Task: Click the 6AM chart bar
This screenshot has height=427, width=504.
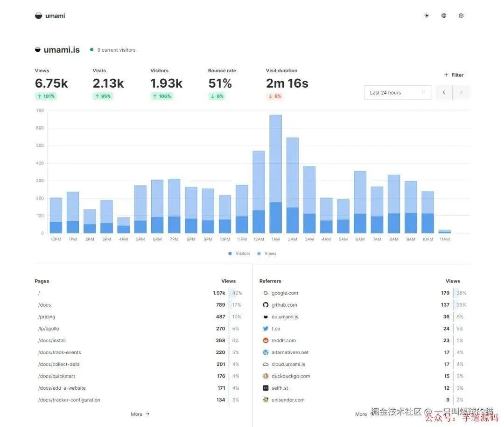Action: pyautogui.click(x=360, y=202)
